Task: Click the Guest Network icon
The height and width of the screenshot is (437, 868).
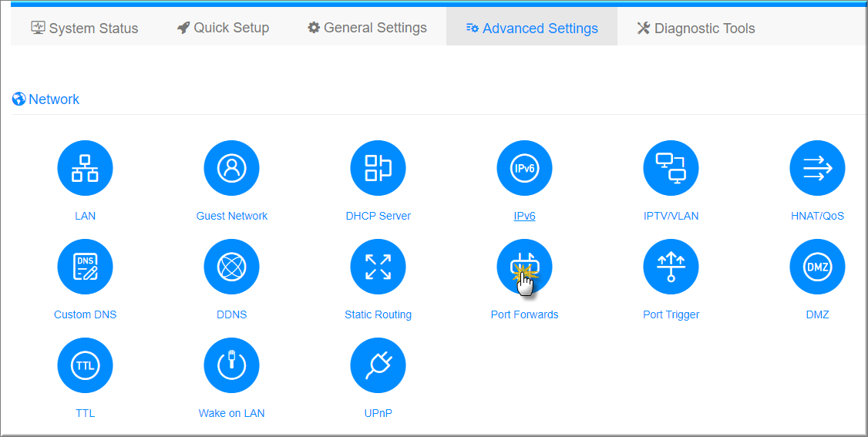Action: pyautogui.click(x=231, y=168)
